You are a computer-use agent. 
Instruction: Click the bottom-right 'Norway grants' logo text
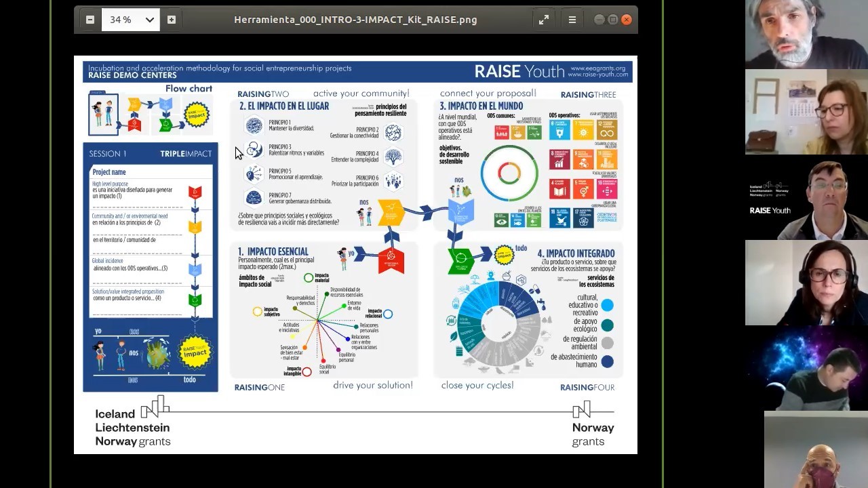point(593,434)
